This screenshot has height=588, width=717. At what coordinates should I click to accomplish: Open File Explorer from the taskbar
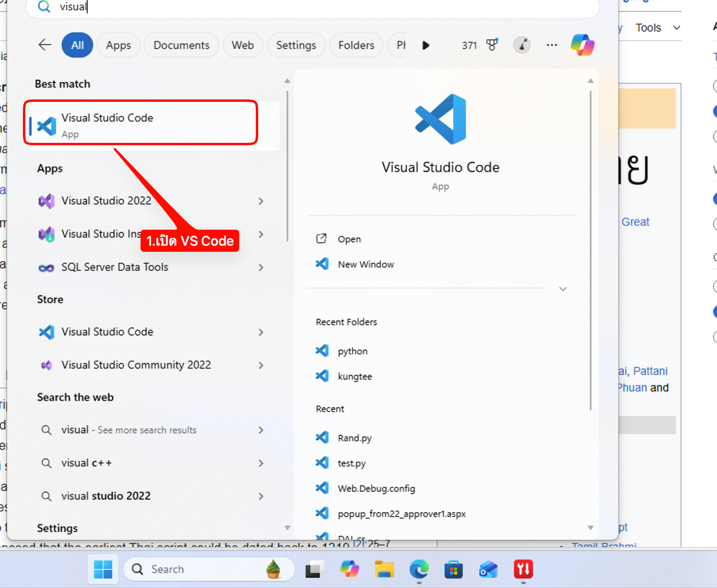pyautogui.click(x=384, y=569)
